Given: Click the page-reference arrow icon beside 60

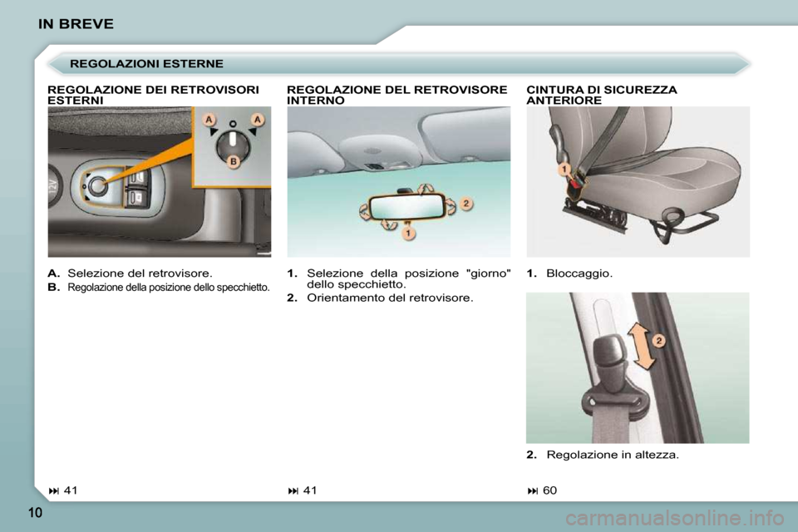Looking at the screenshot, I should pos(532,490).
